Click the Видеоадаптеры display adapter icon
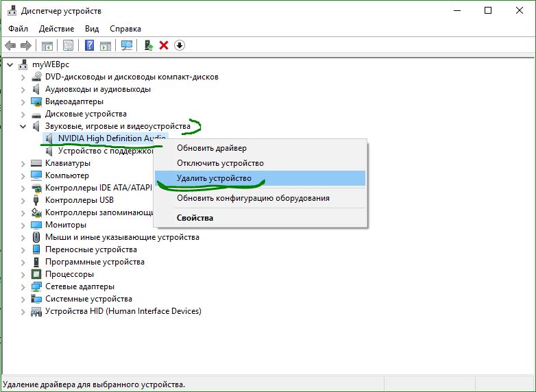536x392 pixels. pos(36,101)
